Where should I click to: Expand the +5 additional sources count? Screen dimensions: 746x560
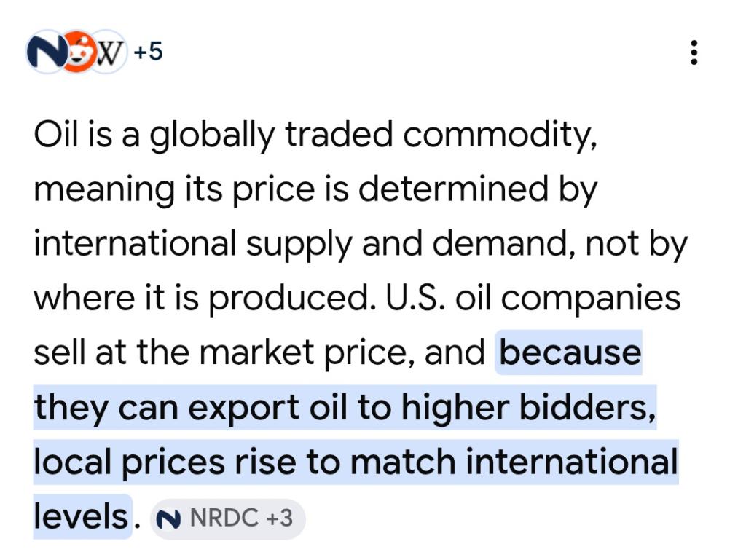click(148, 52)
